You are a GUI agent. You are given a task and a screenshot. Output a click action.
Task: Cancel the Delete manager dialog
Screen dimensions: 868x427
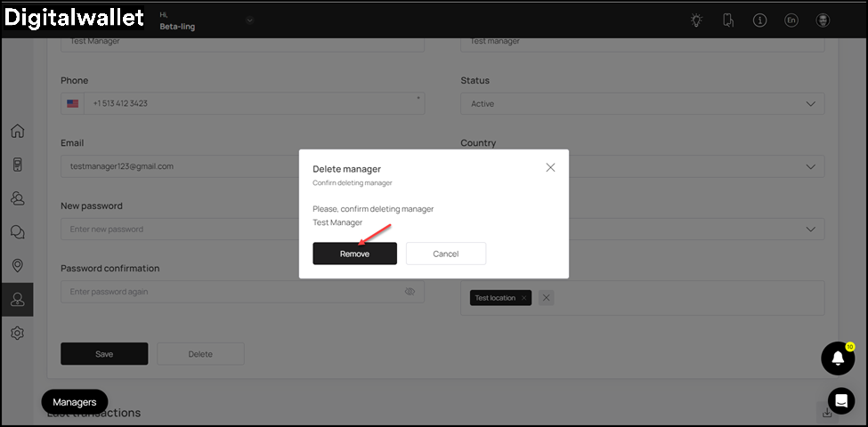[x=446, y=254]
